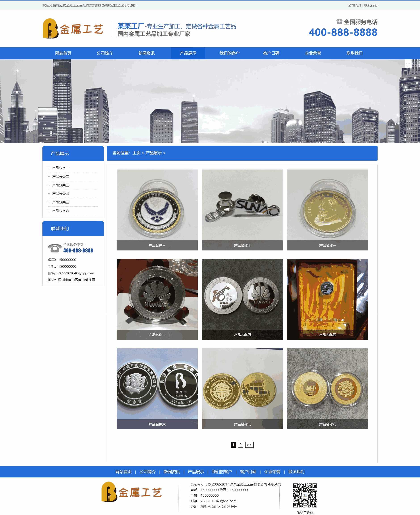The width and height of the screenshot is (420, 515).
Task: Click the >> next page button
Action: pos(249,445)
